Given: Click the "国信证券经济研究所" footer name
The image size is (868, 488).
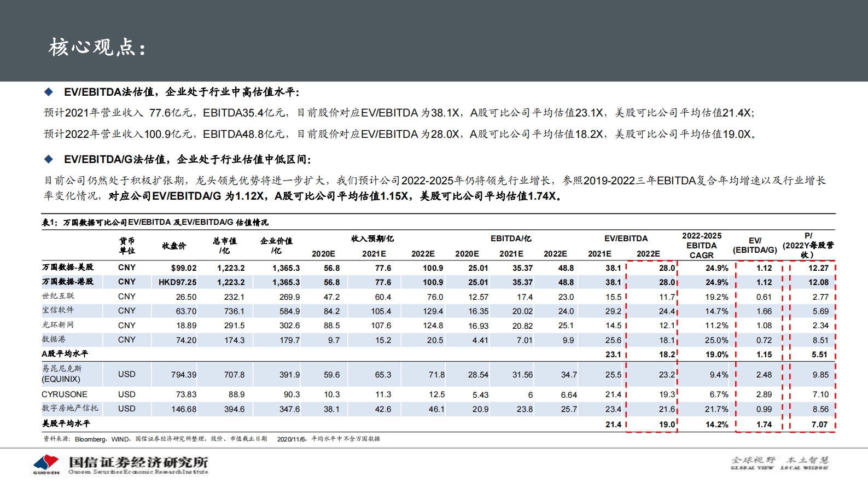Looking at the screenshot, I should (138, 462).
